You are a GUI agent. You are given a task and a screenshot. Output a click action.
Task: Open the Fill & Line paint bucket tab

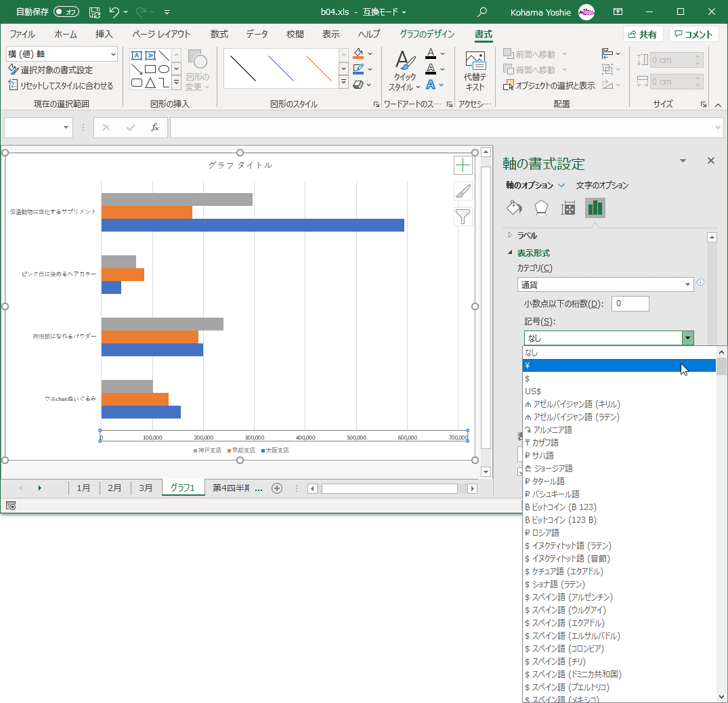click(x=514, y=208)
